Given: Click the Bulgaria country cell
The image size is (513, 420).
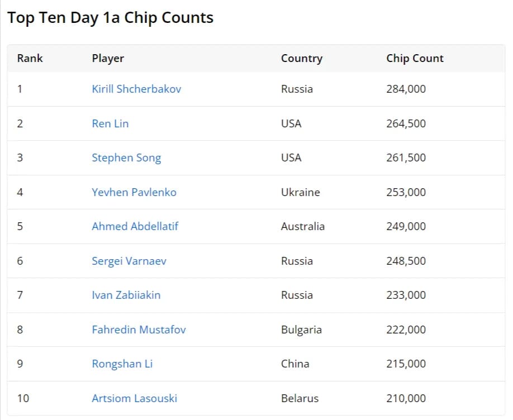Looking at the screenshot, I should click(x=301, y=330).
